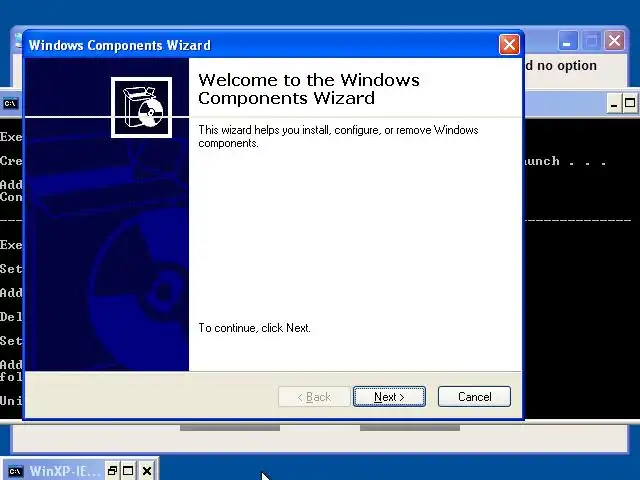Close the WinXP-IE minimized window
640x480 pixels.
(147, 471)
